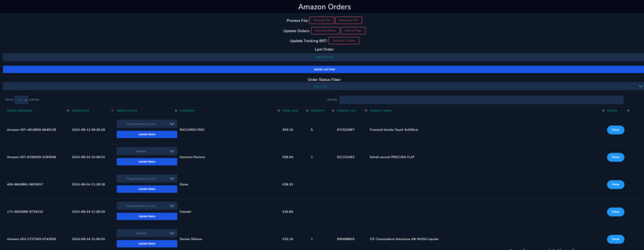
Task: Click customer name Denise Sifanno
Action: coord(191,239)
